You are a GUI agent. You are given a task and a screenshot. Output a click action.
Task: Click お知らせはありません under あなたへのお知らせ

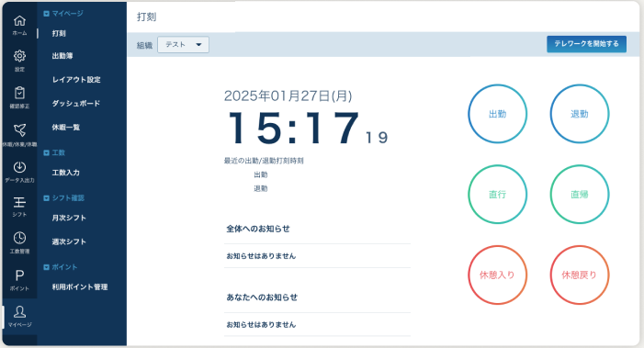point(261,324)
